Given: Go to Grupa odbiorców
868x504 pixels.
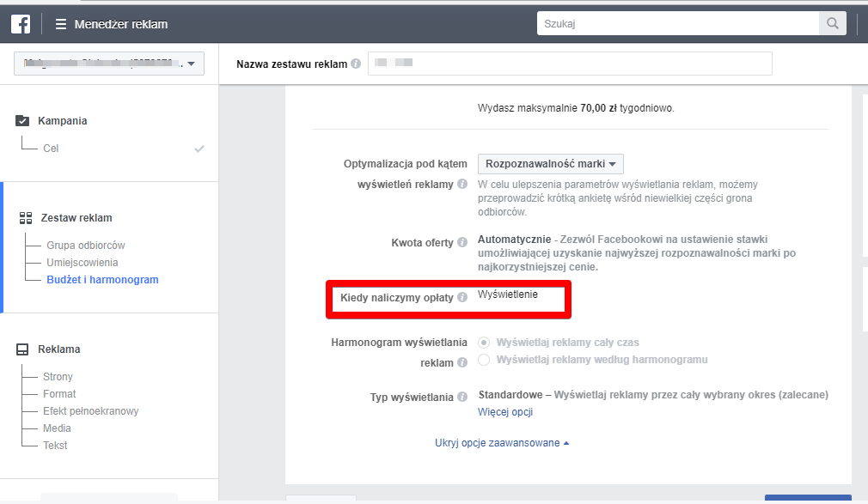Looking at the screenshot, I should [x=86, y=245].
